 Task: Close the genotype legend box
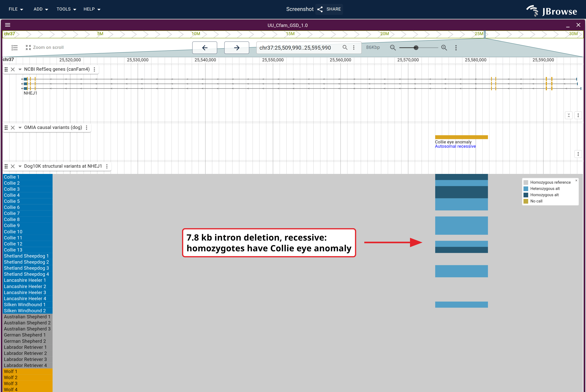[576, 180]
